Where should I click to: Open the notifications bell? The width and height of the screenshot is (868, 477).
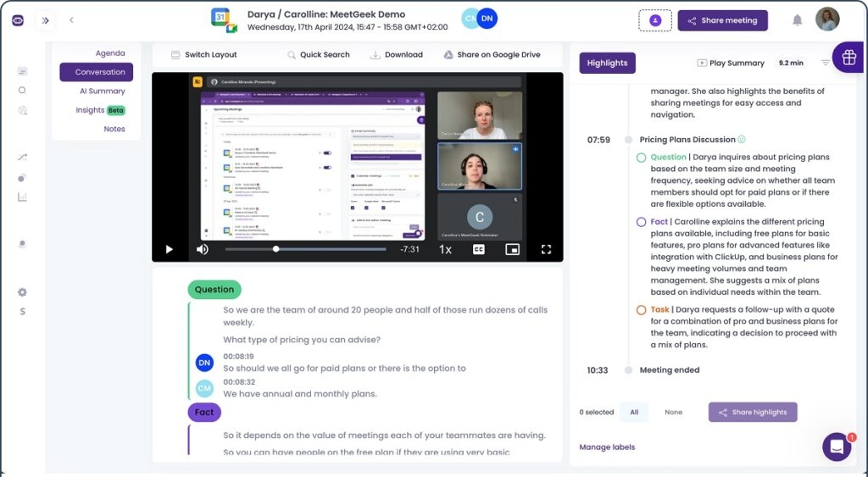797,20
